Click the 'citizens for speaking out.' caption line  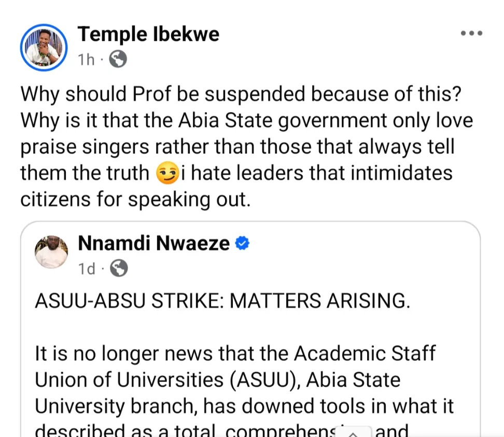click(x=135, y=199)
